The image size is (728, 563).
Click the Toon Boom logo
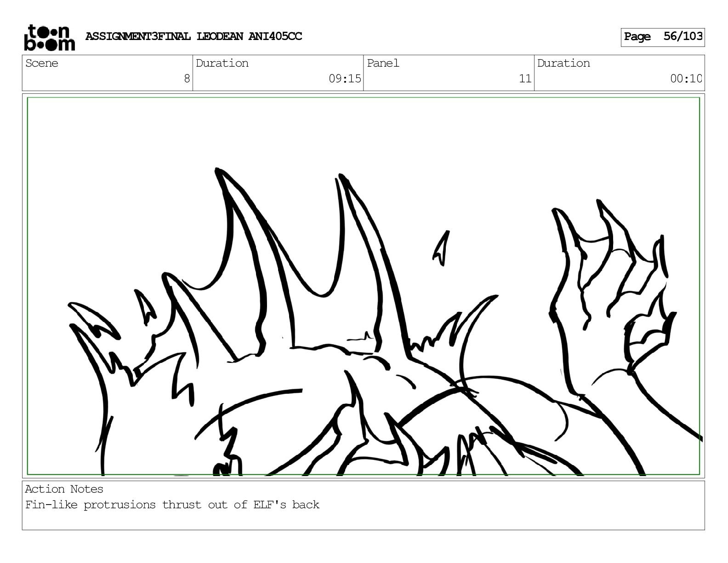(49, 38)
